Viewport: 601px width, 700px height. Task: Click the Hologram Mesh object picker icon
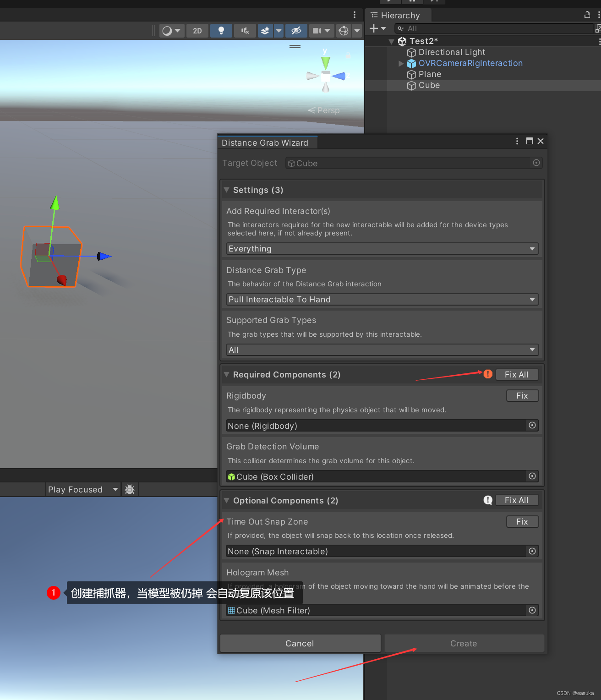click(x=532, y=610)
